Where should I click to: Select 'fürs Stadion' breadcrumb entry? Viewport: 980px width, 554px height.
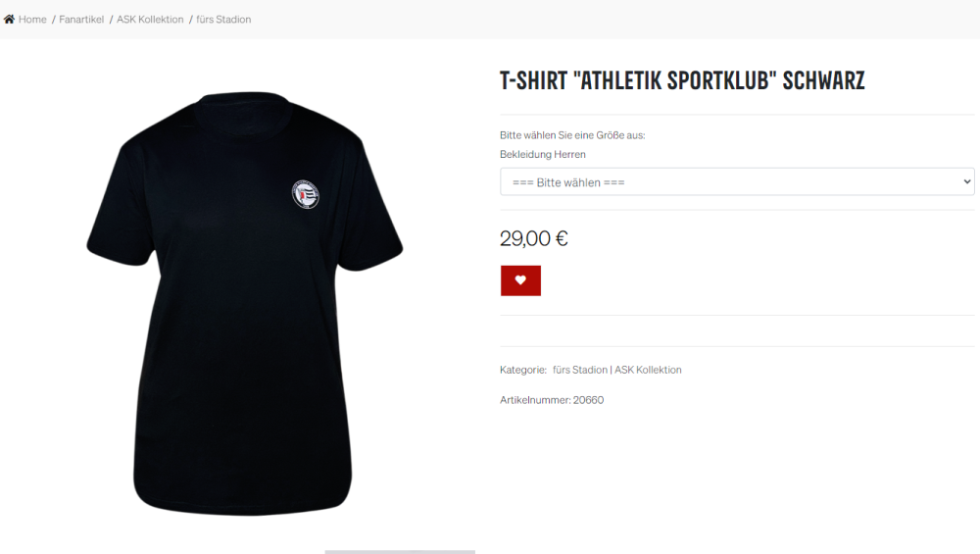tap(223, 20)
